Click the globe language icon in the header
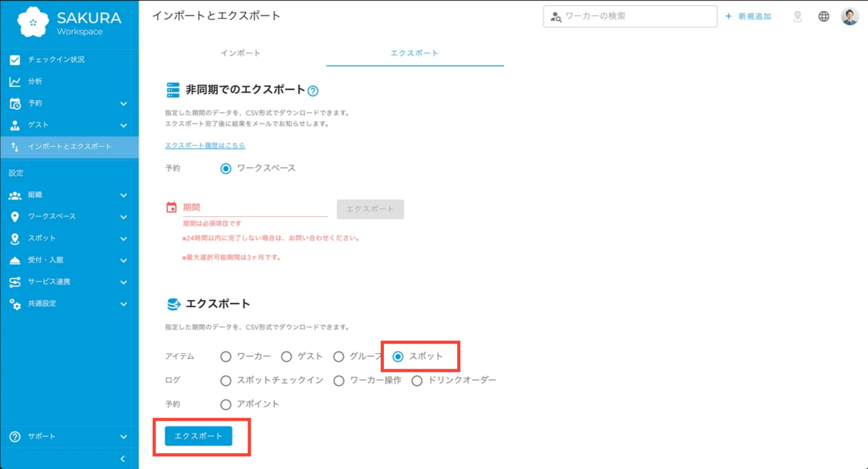Image resolution: width=868 pixels, height=469 pixels. pos(824,16)
